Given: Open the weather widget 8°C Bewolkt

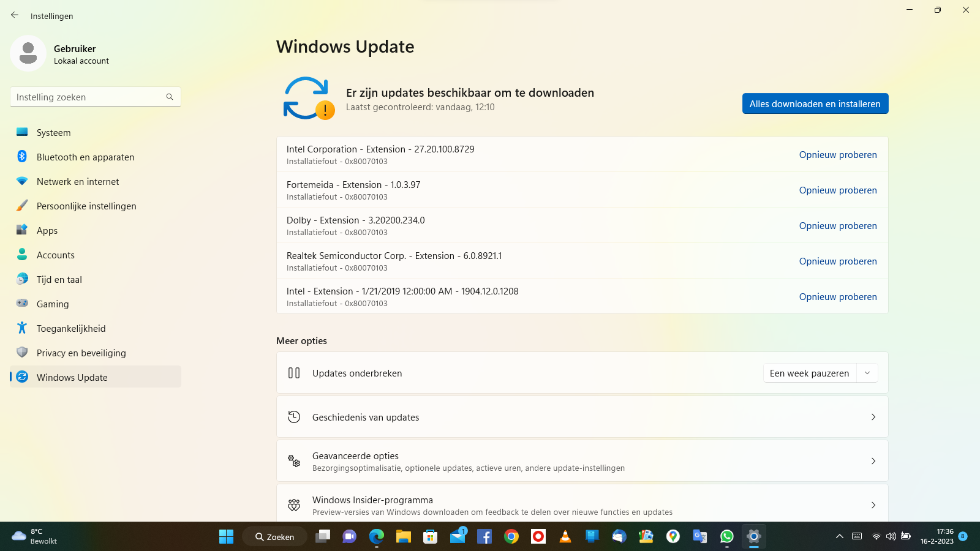Looking at the screenshot, I should coord(35,536).
